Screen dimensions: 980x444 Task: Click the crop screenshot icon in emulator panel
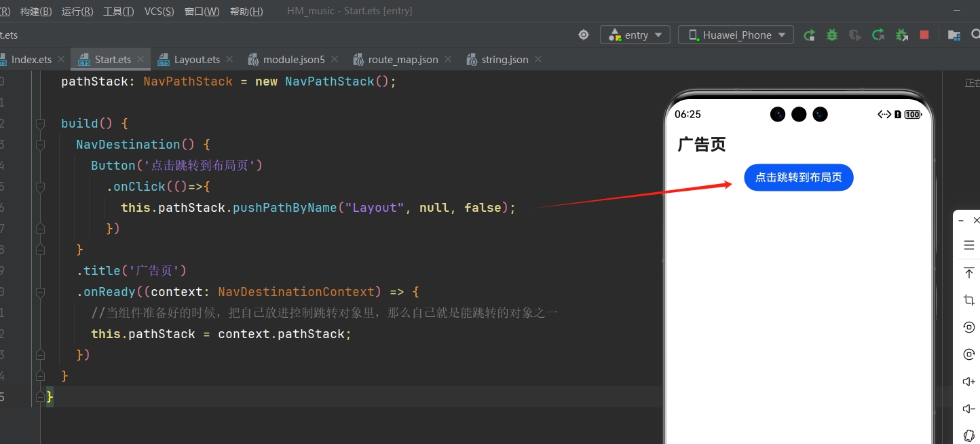968,300
